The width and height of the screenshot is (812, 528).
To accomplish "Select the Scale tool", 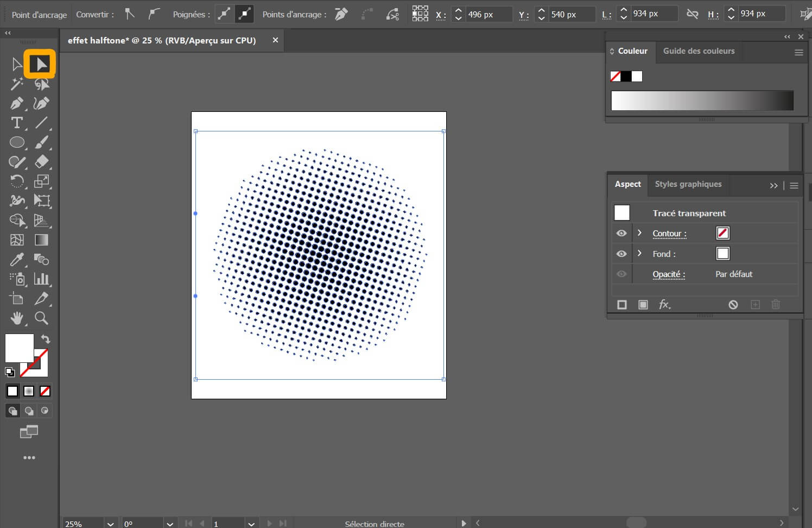I will [41, 181].
